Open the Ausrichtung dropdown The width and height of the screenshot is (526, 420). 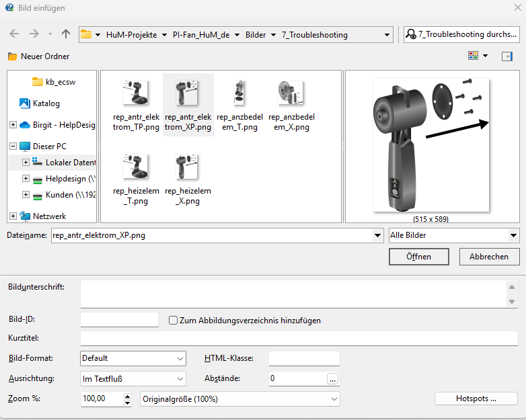(180, 378)
